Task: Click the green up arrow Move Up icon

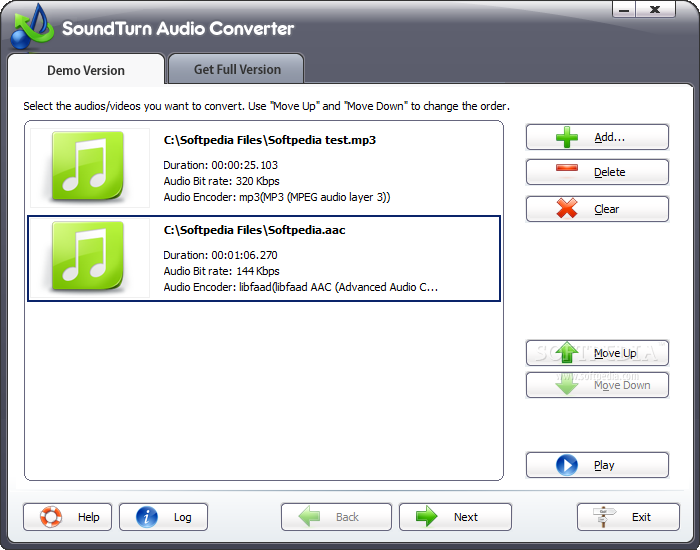Action: click(567, 352)
